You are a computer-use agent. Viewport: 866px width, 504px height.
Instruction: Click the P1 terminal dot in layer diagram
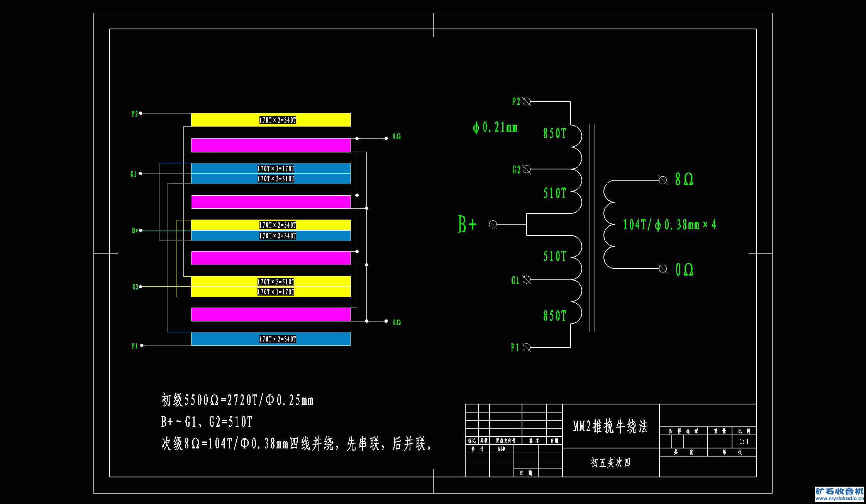point(142,345)
